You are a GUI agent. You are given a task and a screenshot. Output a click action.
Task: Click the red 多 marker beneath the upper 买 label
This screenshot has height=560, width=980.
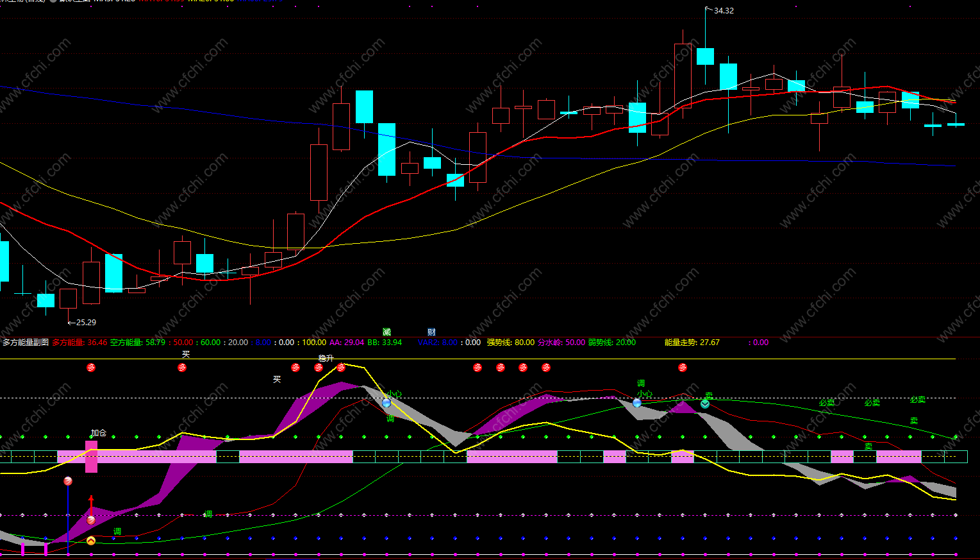[x=182, y=368]
